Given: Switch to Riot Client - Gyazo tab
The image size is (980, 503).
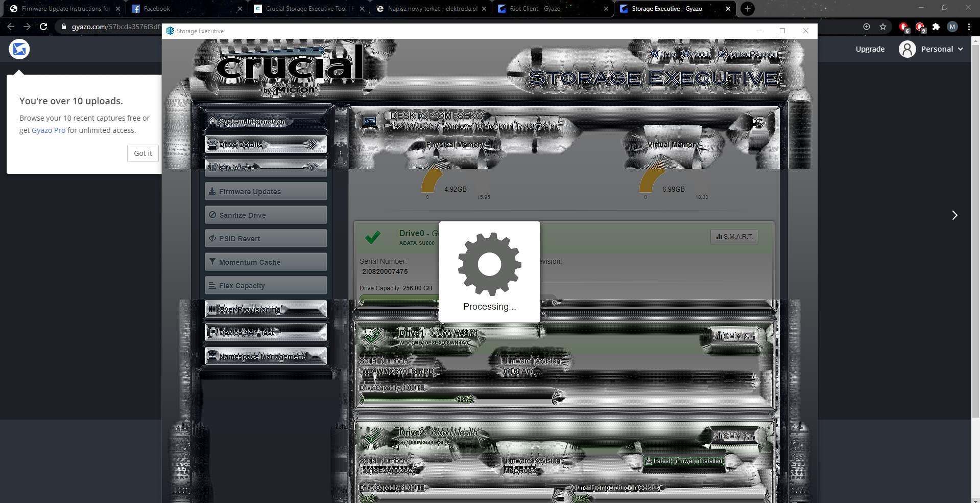Looking at the screenshot, I should [x=553, y=9].
